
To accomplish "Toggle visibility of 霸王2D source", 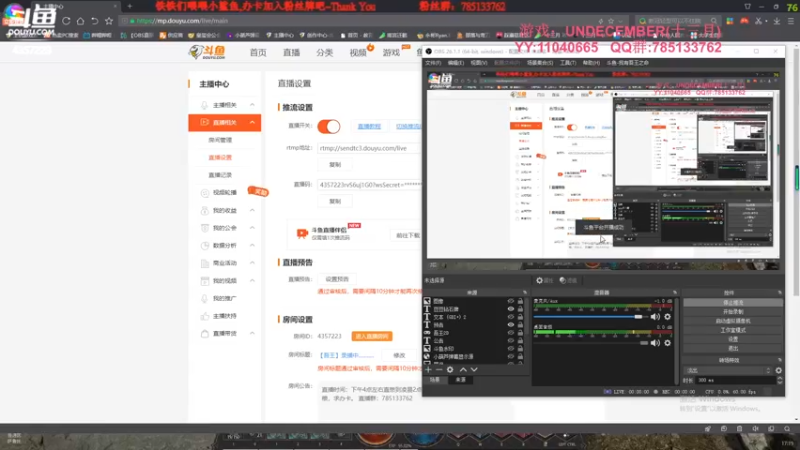I will point(511,333).
